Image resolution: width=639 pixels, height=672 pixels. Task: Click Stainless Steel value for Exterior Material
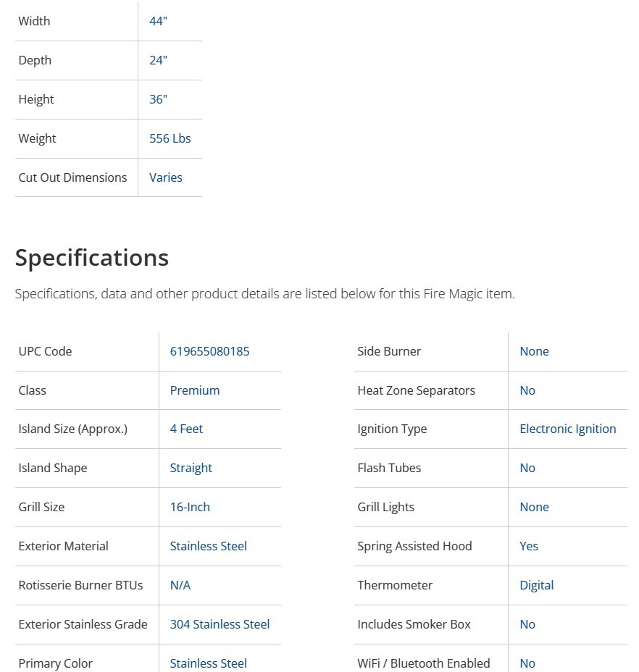point(208,546)
